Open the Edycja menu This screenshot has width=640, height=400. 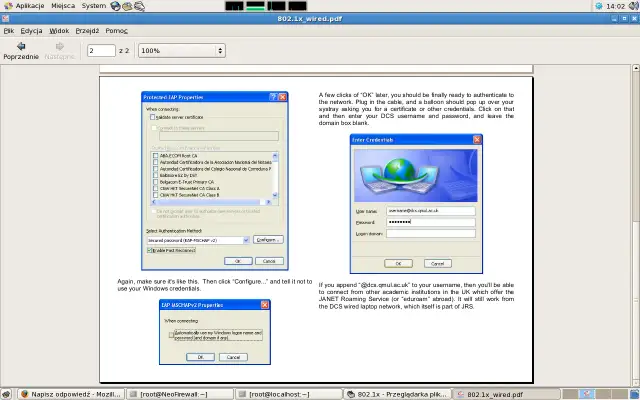(31, 31)
